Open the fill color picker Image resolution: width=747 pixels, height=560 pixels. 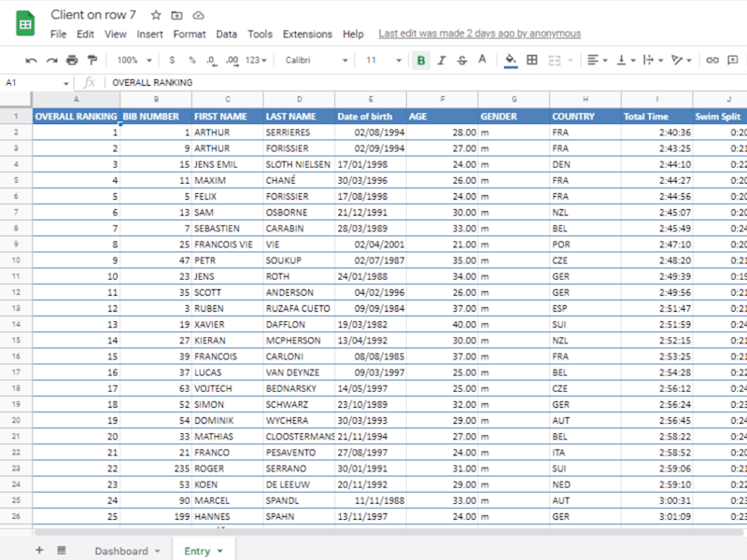(511, 61)
